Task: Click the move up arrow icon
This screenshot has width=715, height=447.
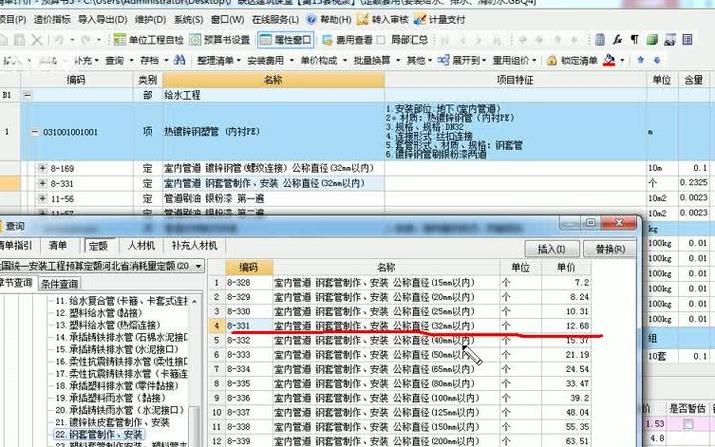Action: [641, 60]
